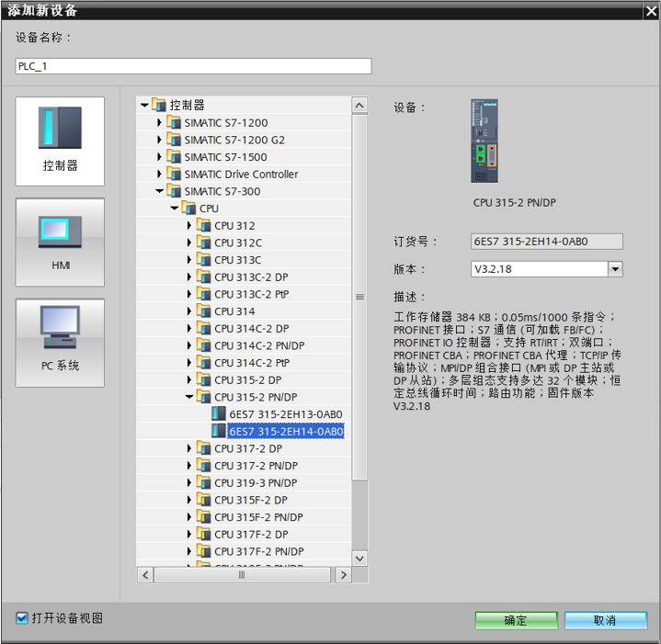This screenshot has width=661, height=644.
Task: Select 6ES7 315-2EH13-0AB0 order number text
Action: click(x=286, y=414)
